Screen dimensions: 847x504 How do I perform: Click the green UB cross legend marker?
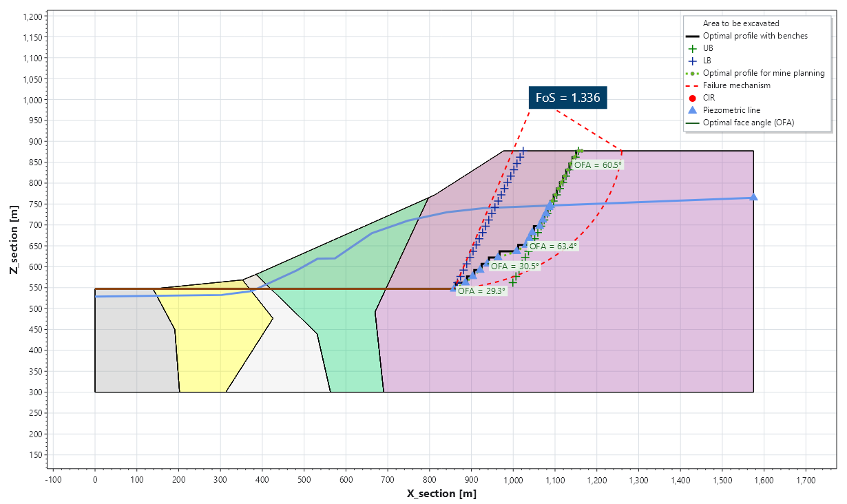pos(693,48)
